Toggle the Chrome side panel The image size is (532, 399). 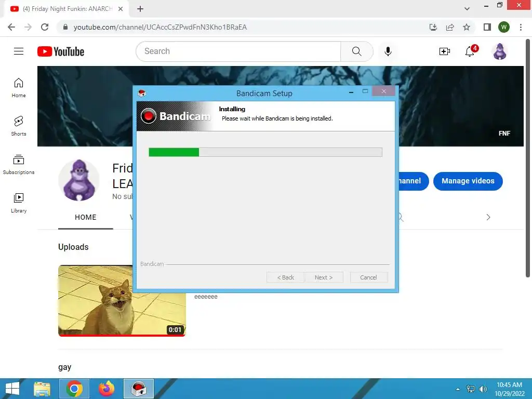click(487, 27)
